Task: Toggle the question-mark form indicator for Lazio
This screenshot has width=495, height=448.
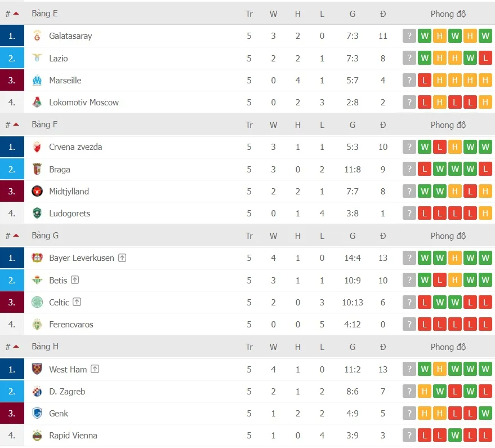Action: 409,57
